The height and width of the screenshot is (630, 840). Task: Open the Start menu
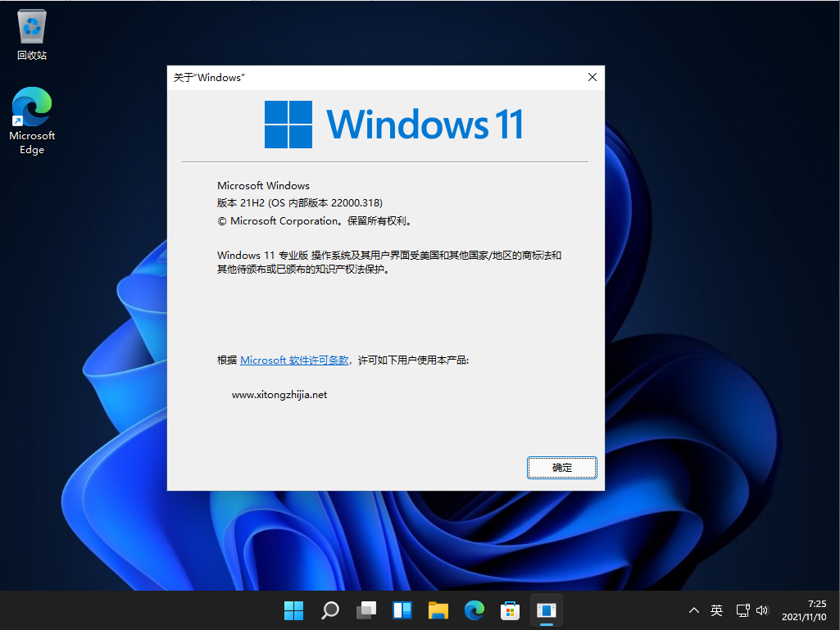coord(293,610)
